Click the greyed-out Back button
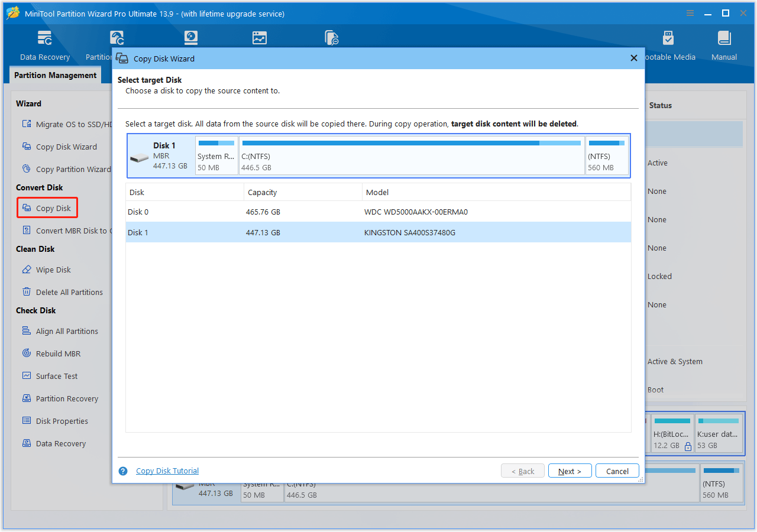 (523, 471)
